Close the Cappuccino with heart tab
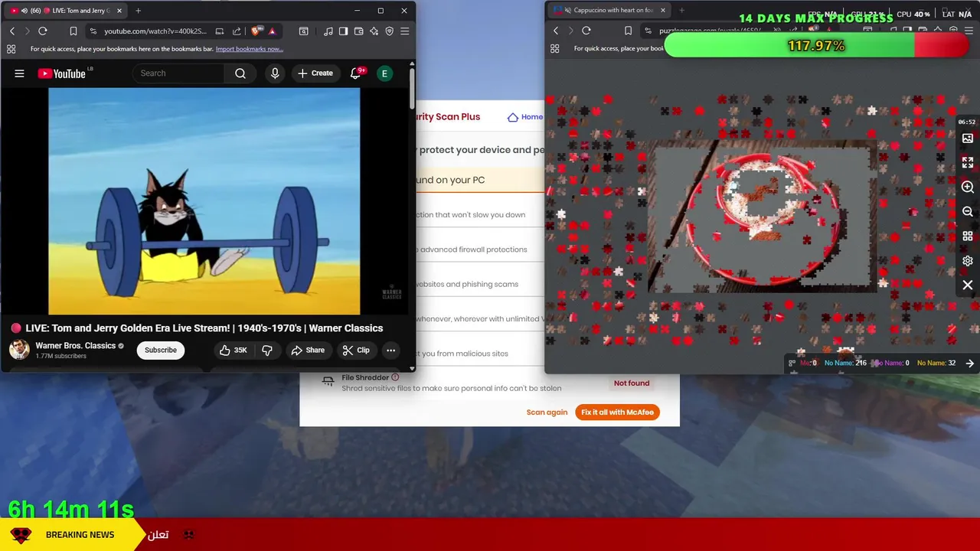This screenshot has width=980, height=551. pos(663,11)
